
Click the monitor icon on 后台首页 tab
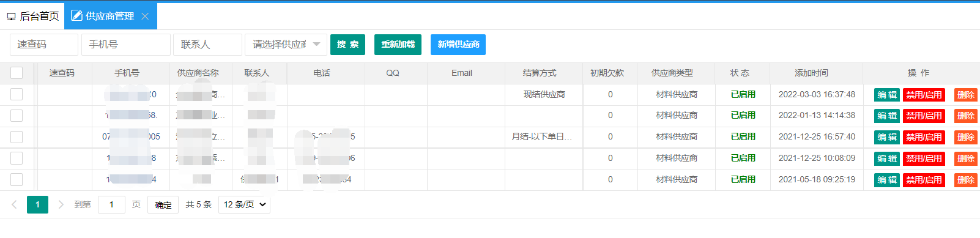(x=12, y=17)
